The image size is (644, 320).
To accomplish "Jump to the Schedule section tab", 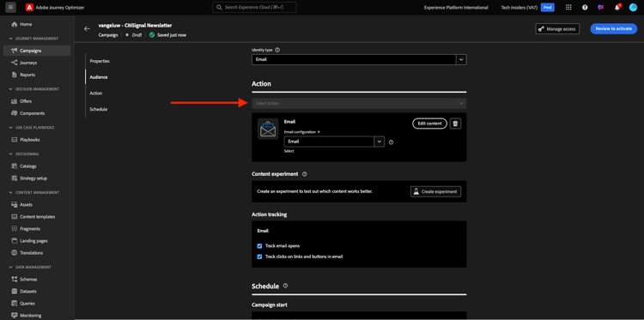I will click(99, 110).
